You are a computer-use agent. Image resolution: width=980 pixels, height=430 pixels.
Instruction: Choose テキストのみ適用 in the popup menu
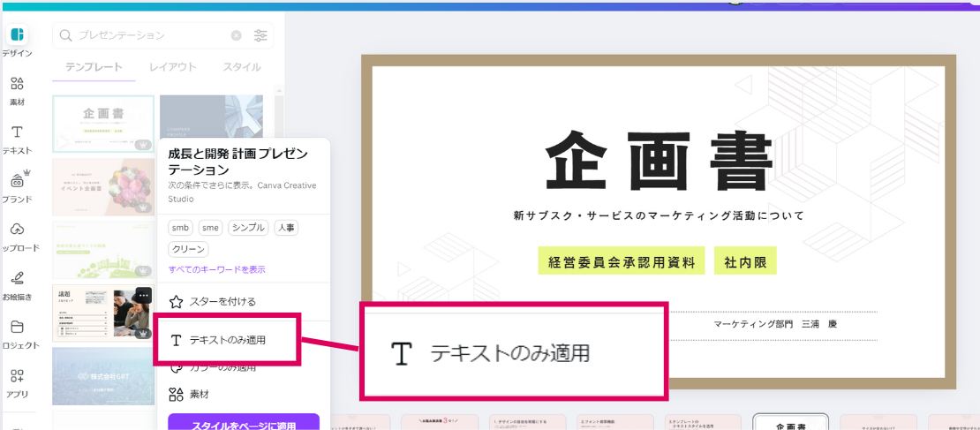pyautogui.click(x=228, y=339)
